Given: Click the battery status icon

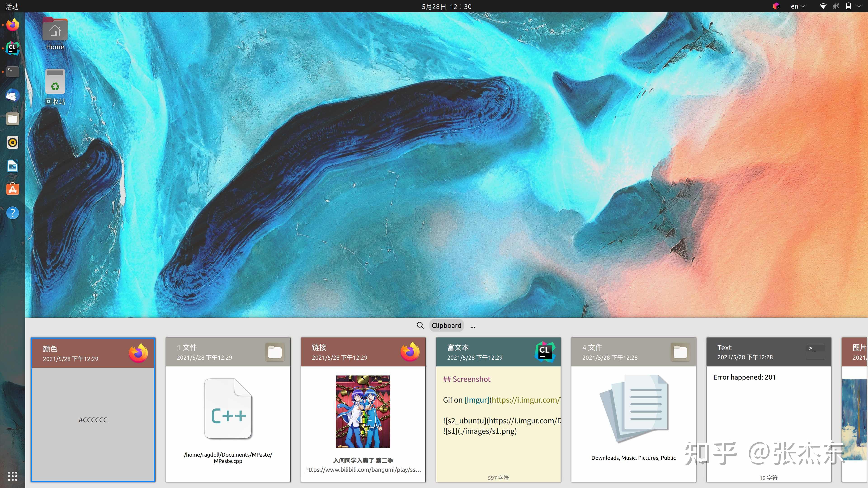Looking at the screenshot, I should tap(849, 6).
